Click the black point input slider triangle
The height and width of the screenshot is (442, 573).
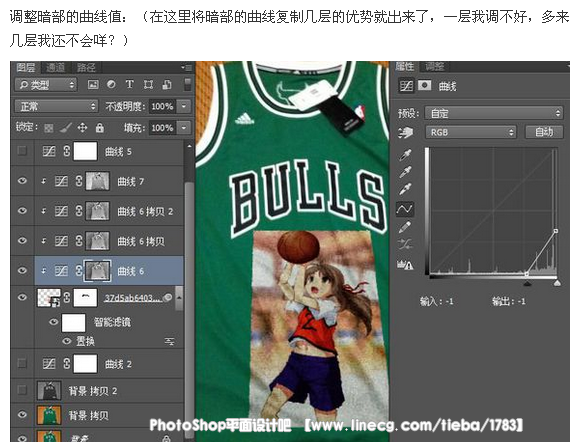(x=527, y=283)
